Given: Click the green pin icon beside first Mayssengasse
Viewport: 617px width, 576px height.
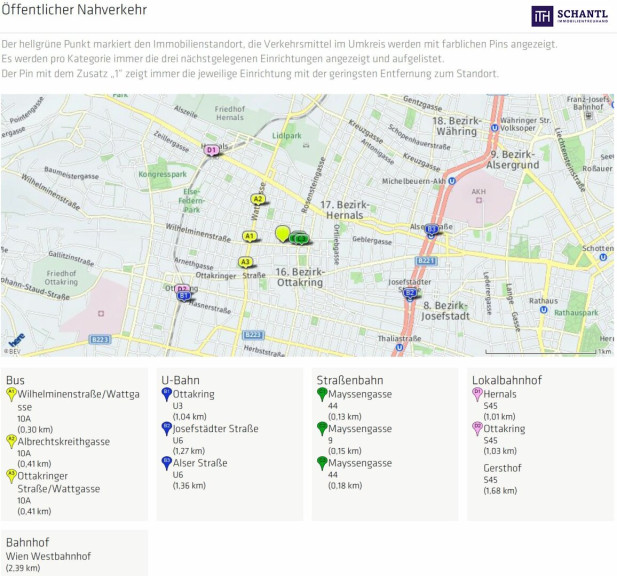Looking at the screenshot, I should [322, 395].
